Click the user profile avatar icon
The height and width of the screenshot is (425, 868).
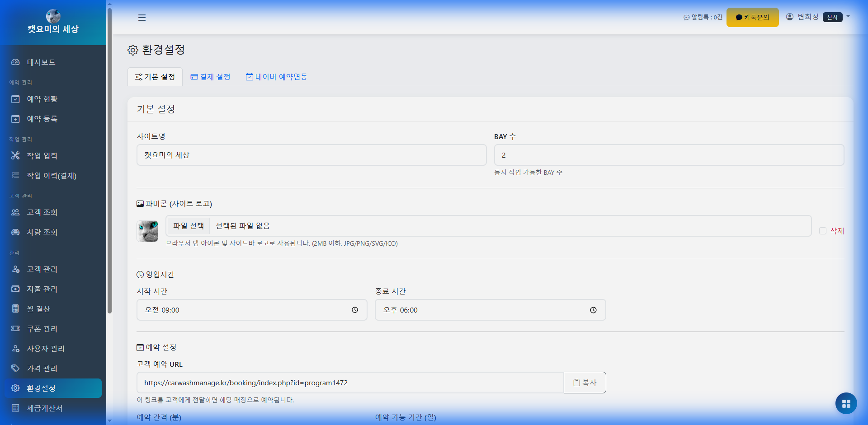(x=790, y=17)
